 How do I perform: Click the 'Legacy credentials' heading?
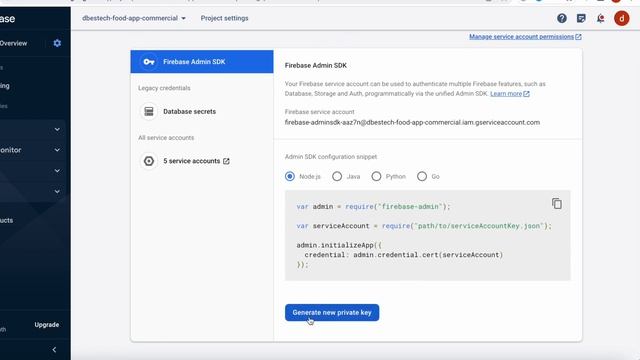point(164,88)
